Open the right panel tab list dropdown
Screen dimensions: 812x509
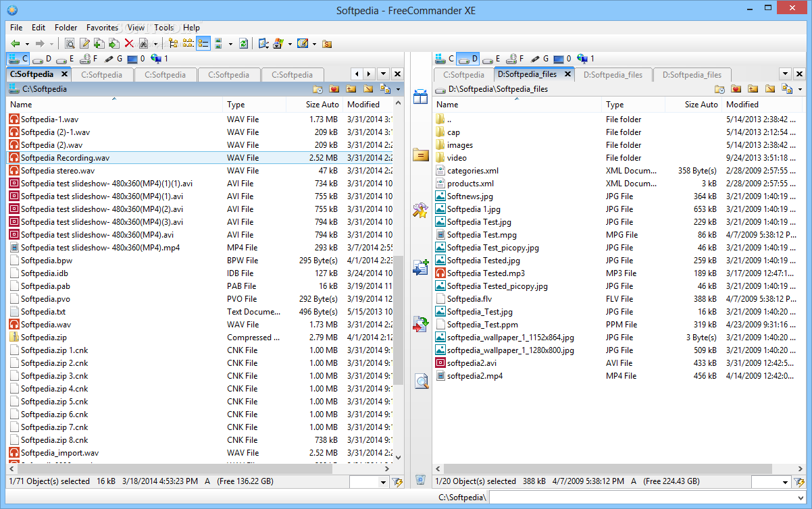tap(785, 74)
